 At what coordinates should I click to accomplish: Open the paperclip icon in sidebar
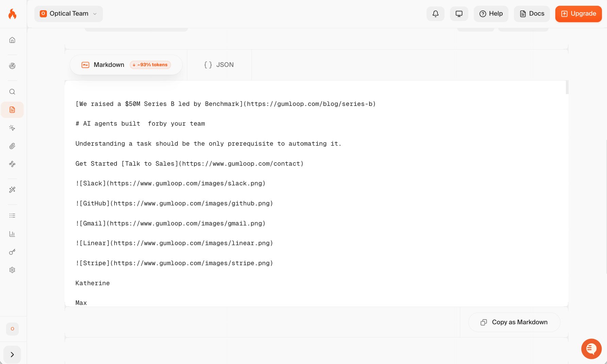[12, 146]
